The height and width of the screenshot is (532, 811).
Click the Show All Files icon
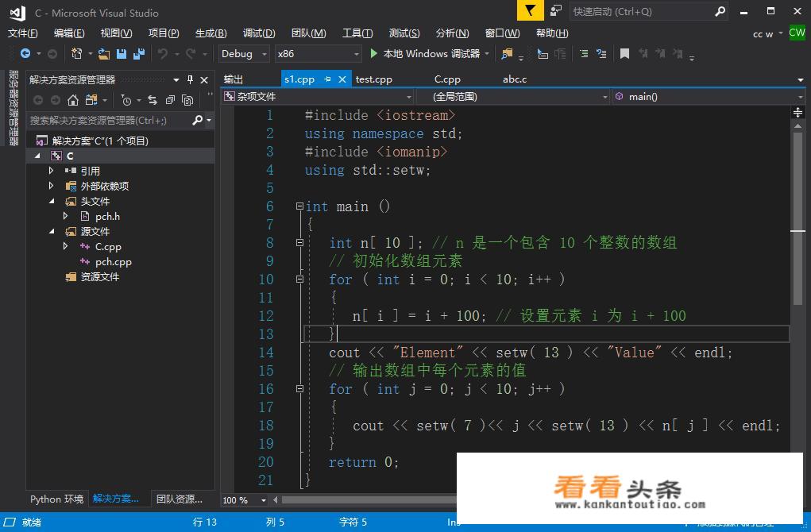pyautogui.click(x=187, y=100)
